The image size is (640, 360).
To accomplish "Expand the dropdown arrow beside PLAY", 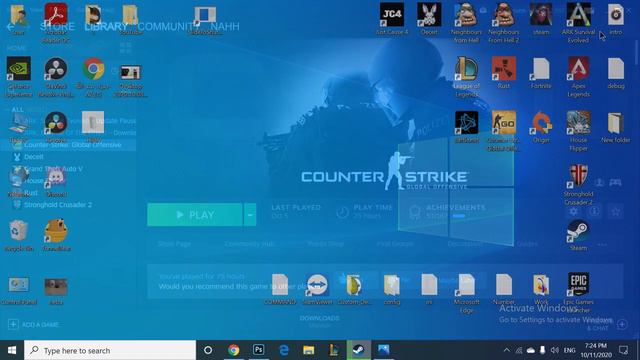I will coord(250,215).
